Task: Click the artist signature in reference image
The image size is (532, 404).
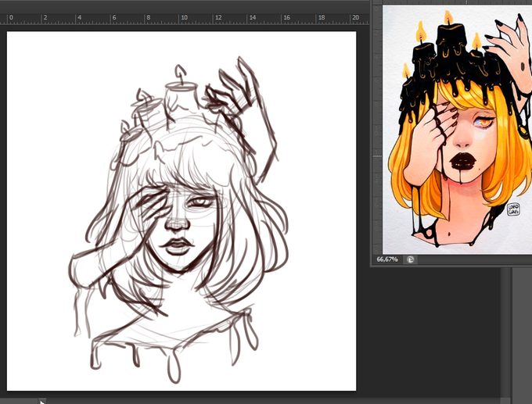Action: (513, 209)
